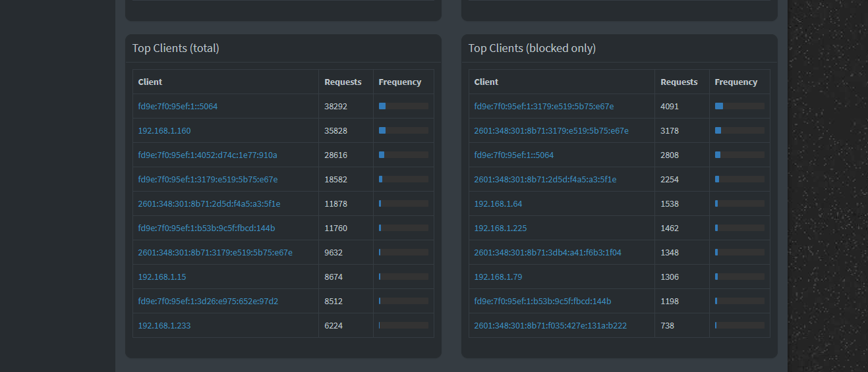Click the client ending in 652e:97d2
868x372 pixels.
208,302
